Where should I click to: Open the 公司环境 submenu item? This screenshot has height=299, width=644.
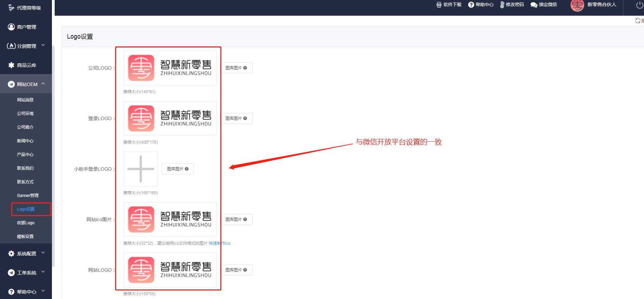pos(26,114)
